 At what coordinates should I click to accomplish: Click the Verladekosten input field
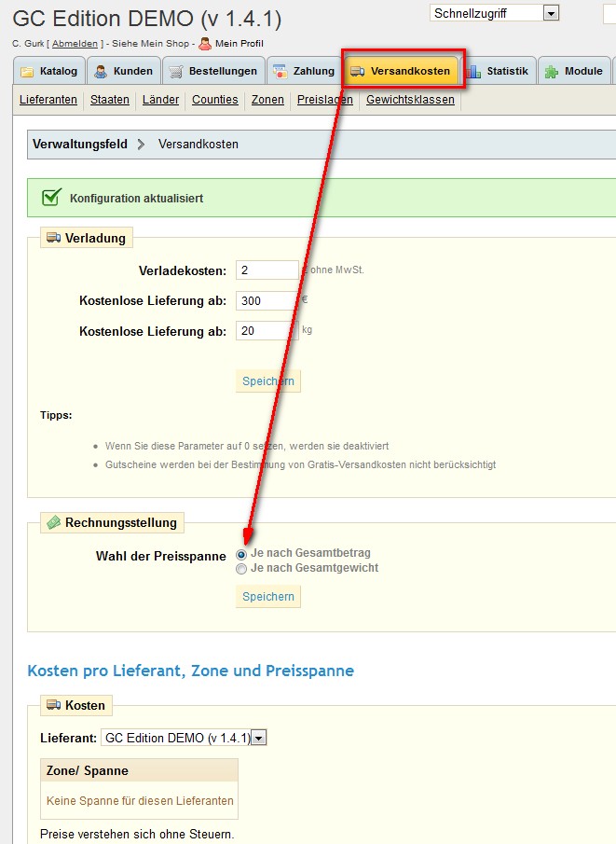[267, 270]
